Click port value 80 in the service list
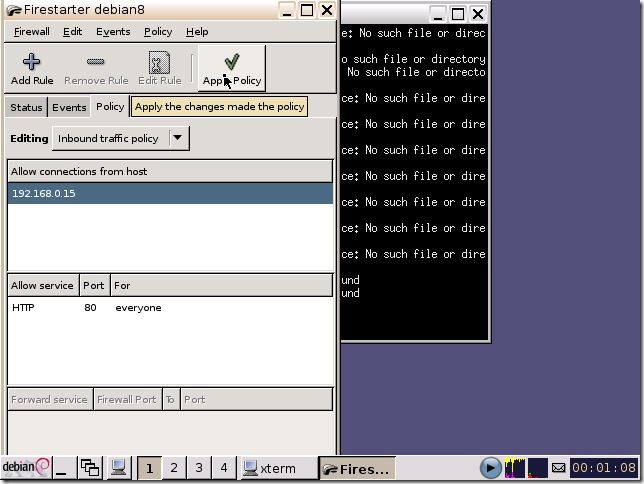Image resolution: width=644 pixels, height=484 pixels. (90, 308)
